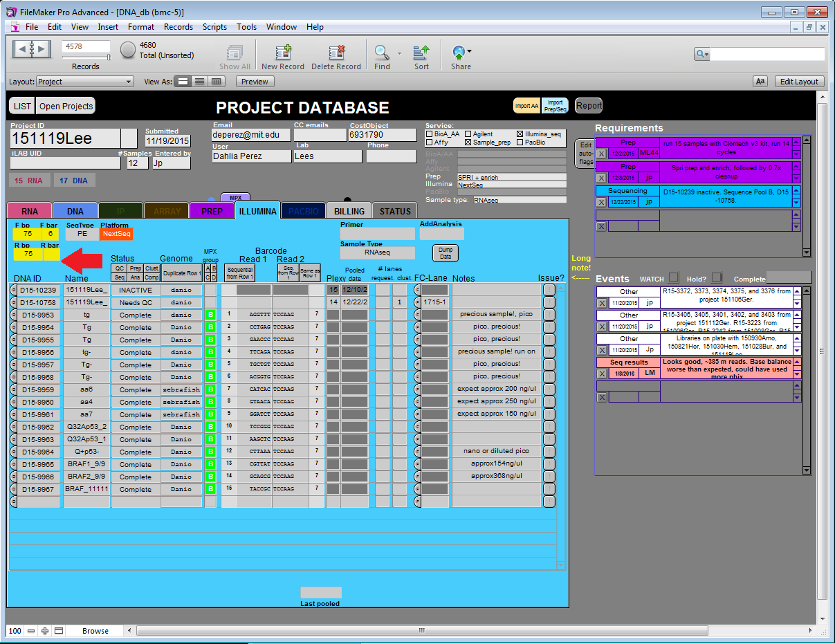Open the Scripts menu
This screenshot has width=835, height=644.
[x=214, y=27]
